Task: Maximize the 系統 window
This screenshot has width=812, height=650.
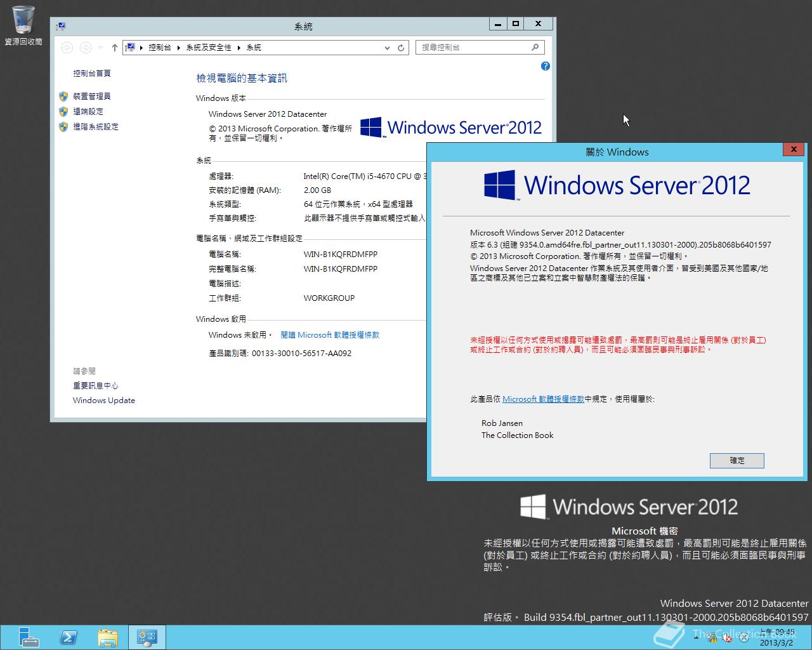Action: (516, 24)
